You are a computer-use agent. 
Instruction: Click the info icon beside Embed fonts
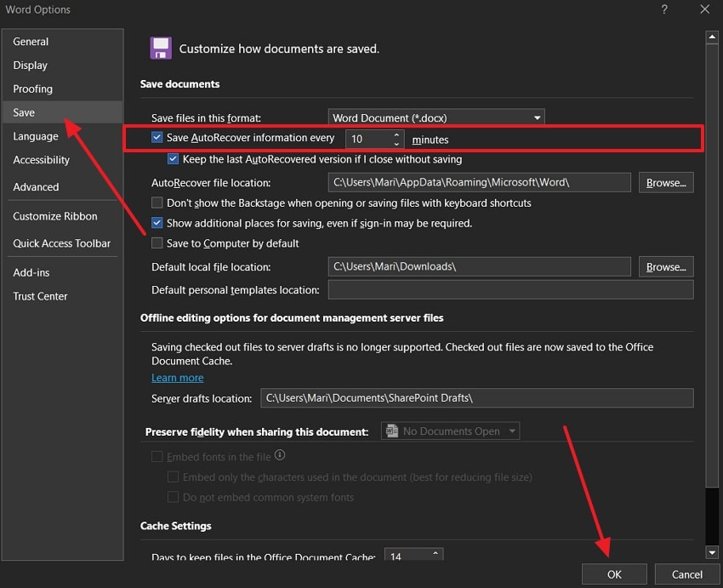click(280, 456)
